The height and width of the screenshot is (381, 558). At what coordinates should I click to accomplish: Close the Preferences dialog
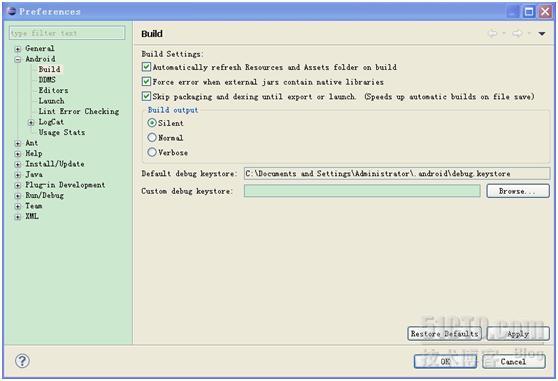(545, 11)
